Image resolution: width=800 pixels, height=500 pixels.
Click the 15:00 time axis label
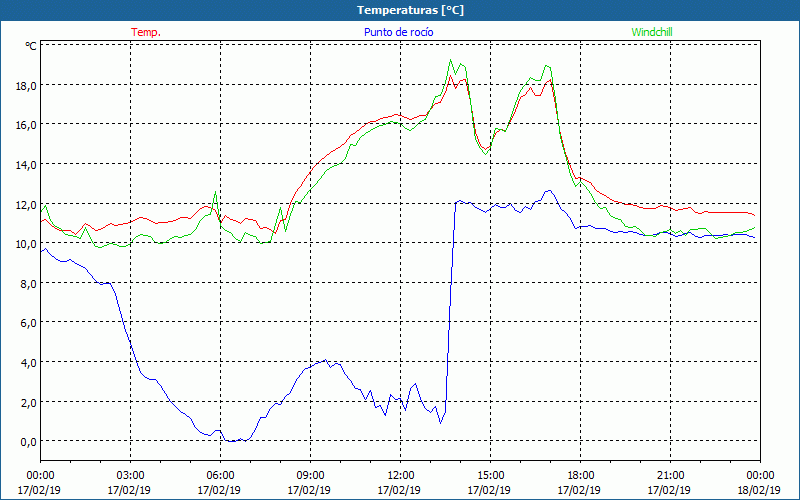pyautogui.click(x=490, y=476)
